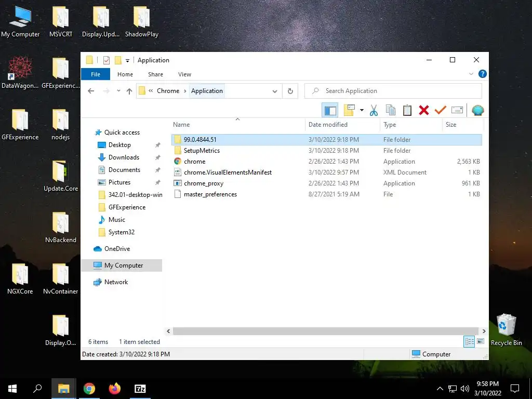Click the Rename icon in toolbar
This screenshot has height=399, width=532.
457,110
